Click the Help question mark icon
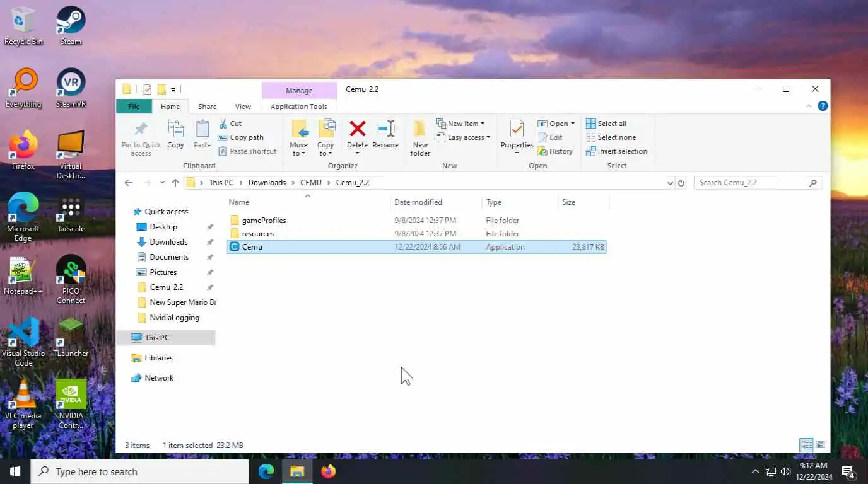This screenshot has width=868, height=484. coord(823,106)
